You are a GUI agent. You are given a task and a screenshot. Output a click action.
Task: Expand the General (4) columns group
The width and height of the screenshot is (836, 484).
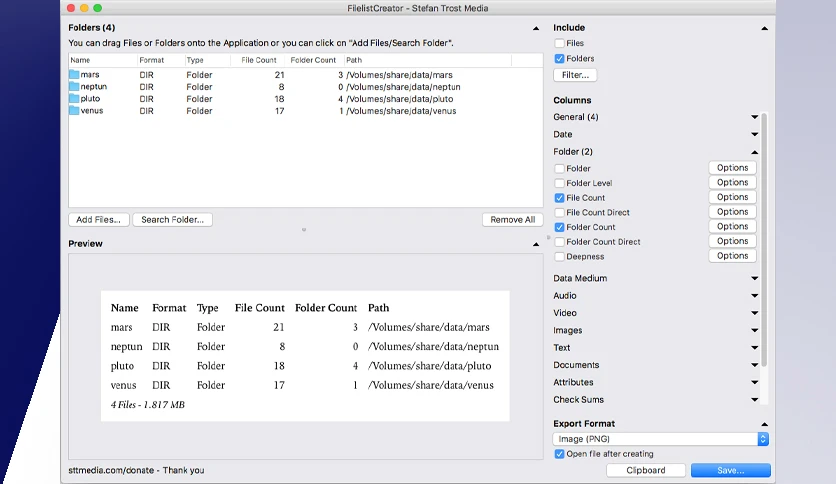tap(754, 117)
